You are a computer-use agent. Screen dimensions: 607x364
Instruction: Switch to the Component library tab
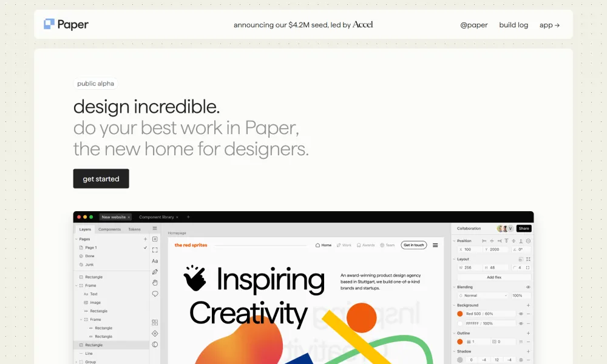[157, 217]
